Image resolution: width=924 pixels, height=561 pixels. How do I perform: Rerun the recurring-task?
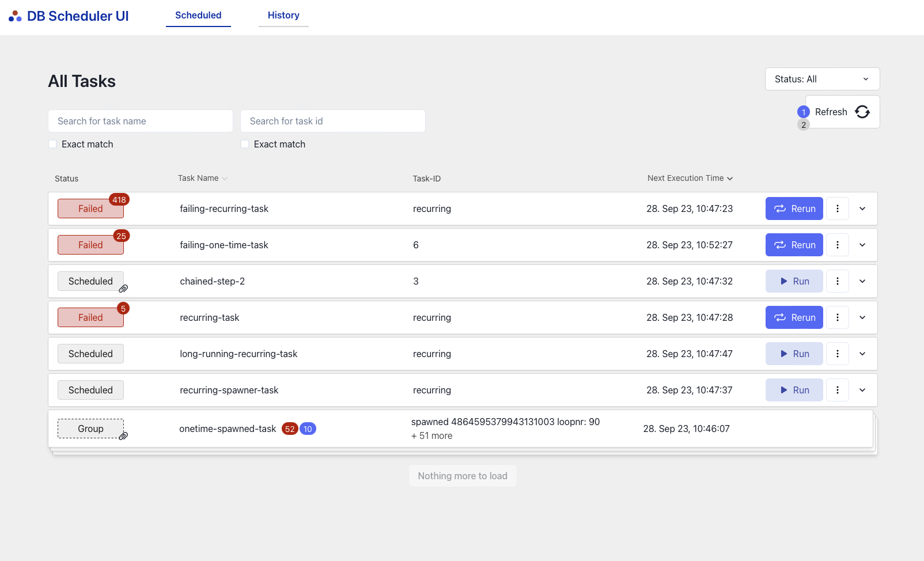tap(794, 317)
